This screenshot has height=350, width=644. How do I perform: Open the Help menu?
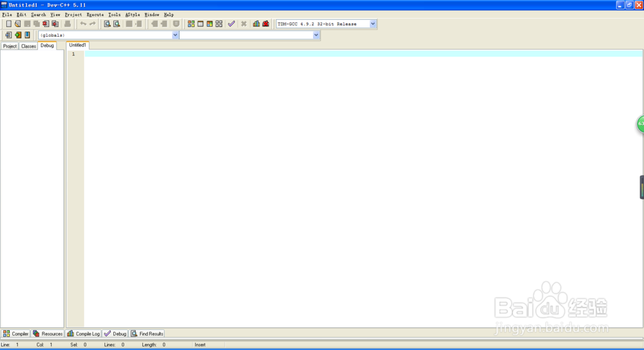168,14
